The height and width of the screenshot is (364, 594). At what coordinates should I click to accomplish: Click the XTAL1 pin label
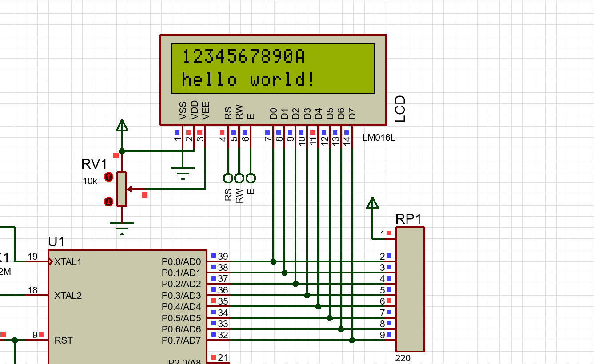[x=68, y=262]
